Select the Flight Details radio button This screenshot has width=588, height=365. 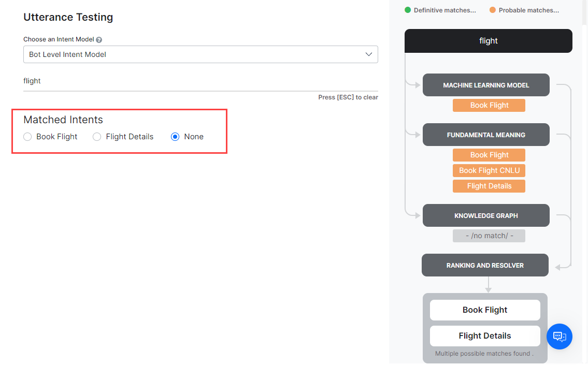click(x=97, y=137)
